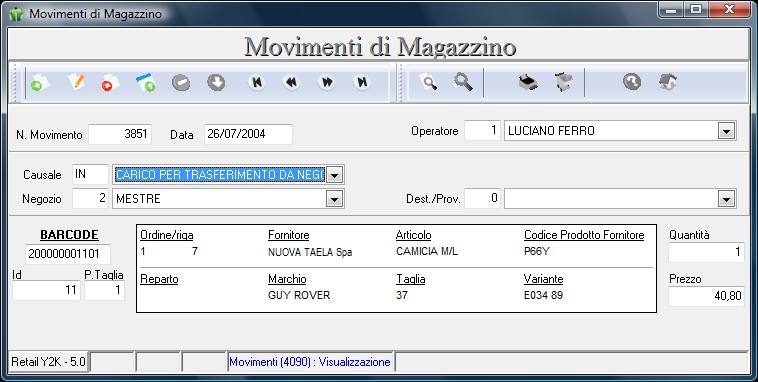Viewport: 758px width, 382px height.
Task: Click the calendar icon with green arrow
Action: [x=146, y=83]
